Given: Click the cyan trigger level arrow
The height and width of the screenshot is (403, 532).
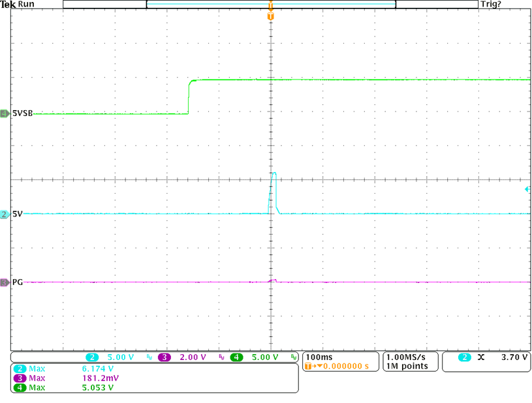Looking at the screenshot, I should [527, 189].
